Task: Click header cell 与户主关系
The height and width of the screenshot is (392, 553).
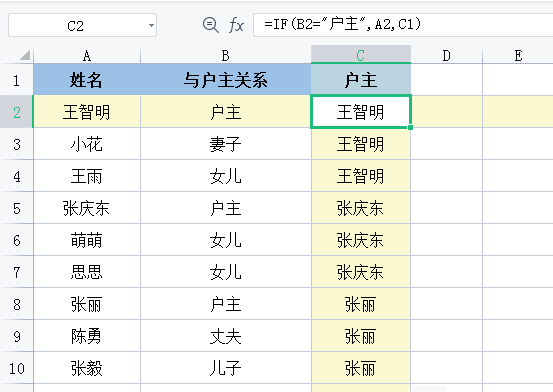Action: pyautogui.click(x=226, y=80)
